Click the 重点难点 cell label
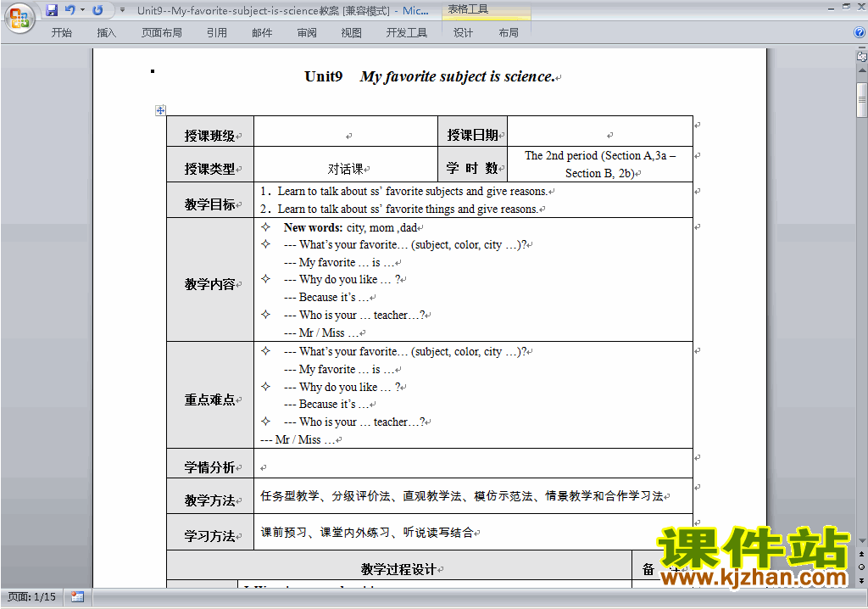Screen dimensions: 868x609 [x=210, y=399]
